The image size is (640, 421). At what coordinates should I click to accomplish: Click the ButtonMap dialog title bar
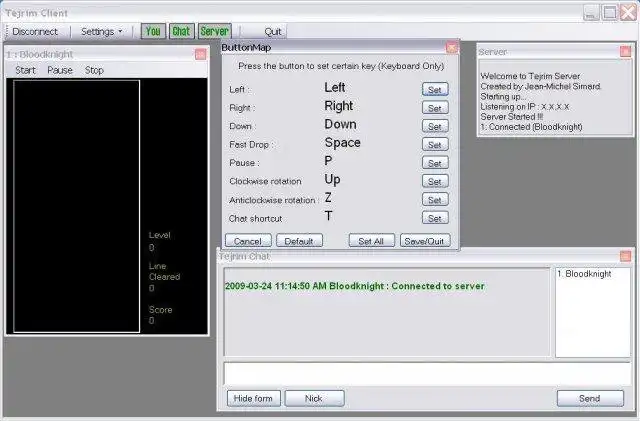333,48
